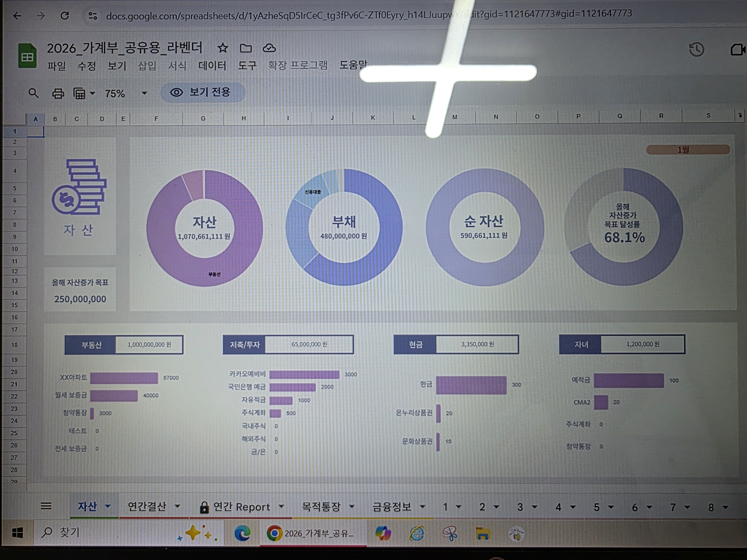Open sheet 1 tab dropdown arrow
This screenshot has width=747, height=560.
[x=458, y=507]
